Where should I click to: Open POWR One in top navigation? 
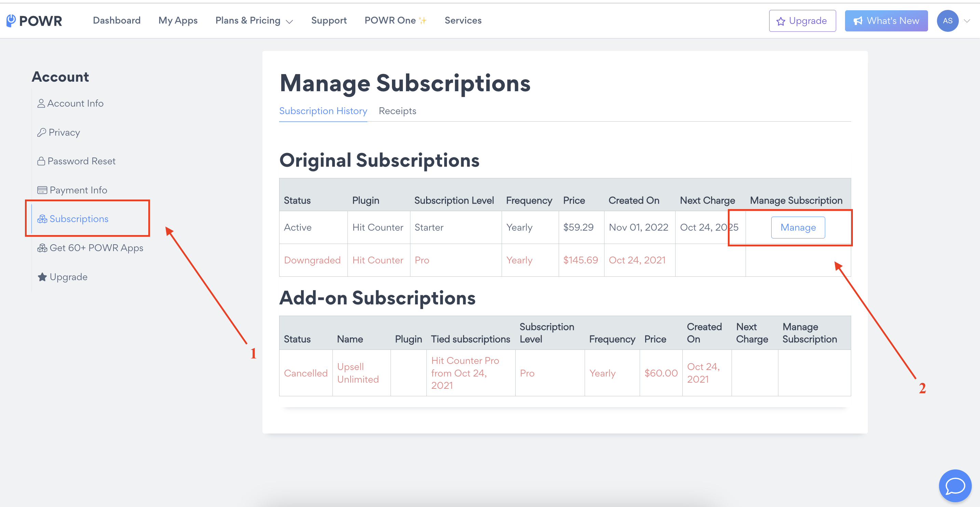click(396, 20)
